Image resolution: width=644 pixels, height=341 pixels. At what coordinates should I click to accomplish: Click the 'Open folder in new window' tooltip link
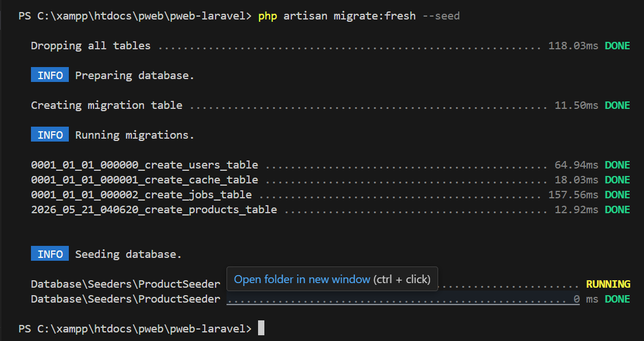tap(302, 280)
